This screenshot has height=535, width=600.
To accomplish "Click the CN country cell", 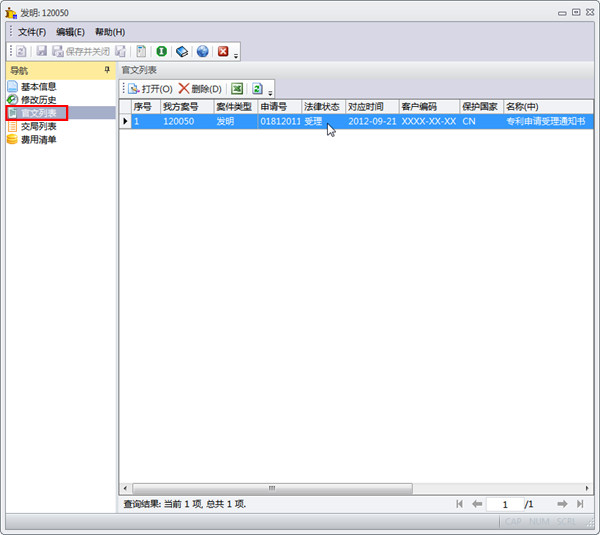I will click(481, 121).
